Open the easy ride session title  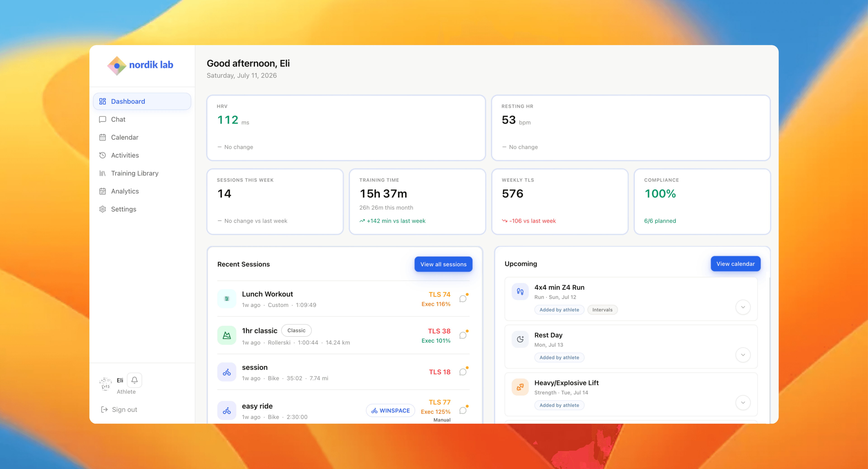[257, 406]
